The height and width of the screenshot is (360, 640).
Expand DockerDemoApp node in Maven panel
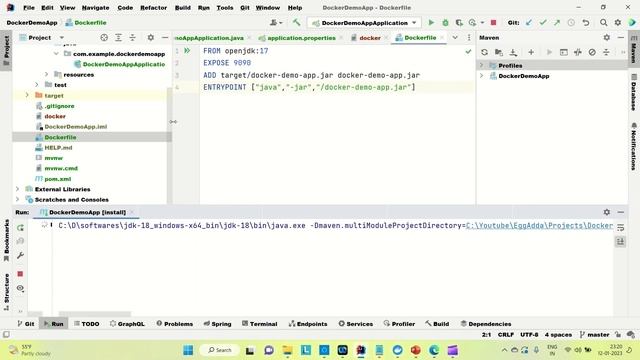(x=482, y=76)
